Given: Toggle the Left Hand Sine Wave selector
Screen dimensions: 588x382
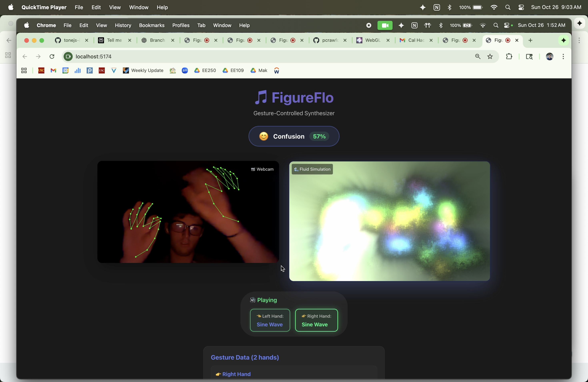Looking at the screenshot, I should point(270,320).
